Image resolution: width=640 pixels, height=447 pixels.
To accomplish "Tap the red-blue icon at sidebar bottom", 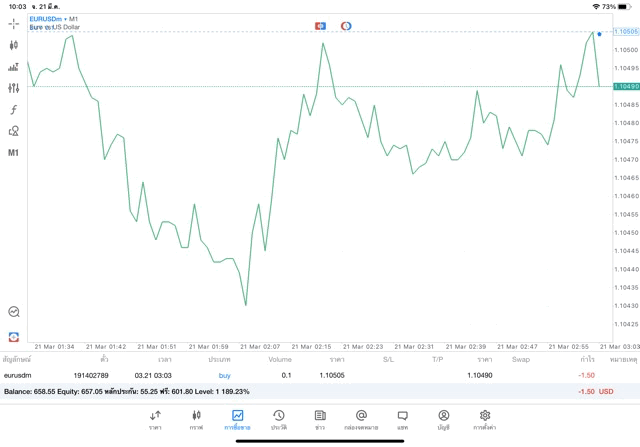I will [14, 336].
